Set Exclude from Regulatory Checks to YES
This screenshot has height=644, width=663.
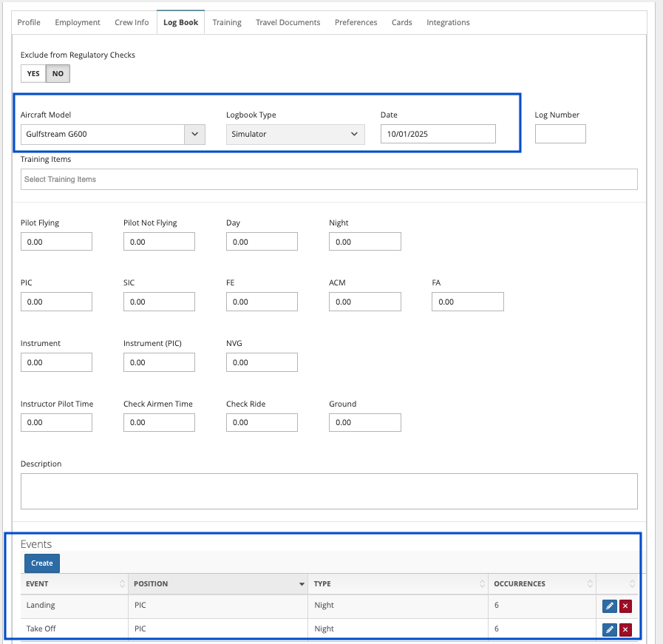click(x=33, y=74)
